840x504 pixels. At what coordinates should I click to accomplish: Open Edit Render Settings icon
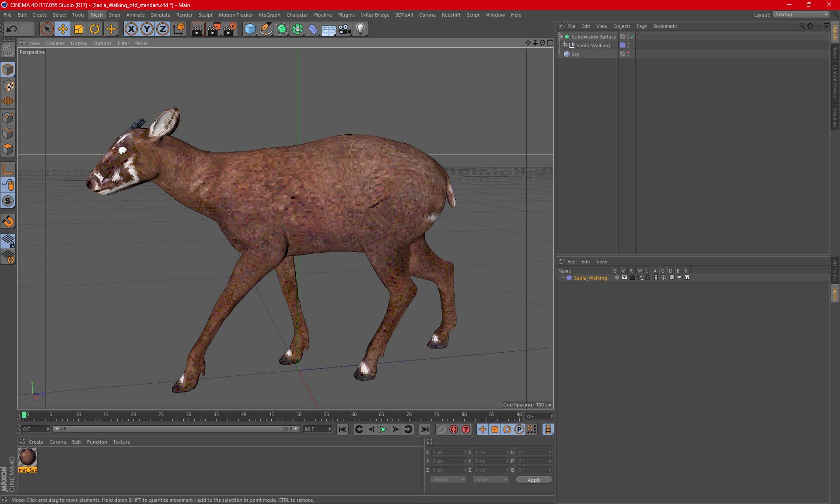click(230, 29)
